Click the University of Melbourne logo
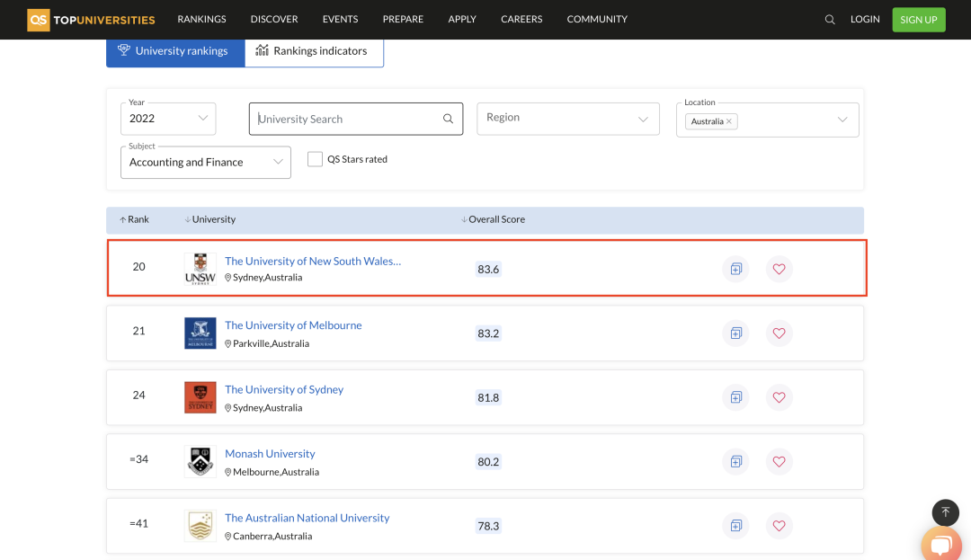Image resolution: width=971 pixels, height=560 pixels. tap(200, 333)
